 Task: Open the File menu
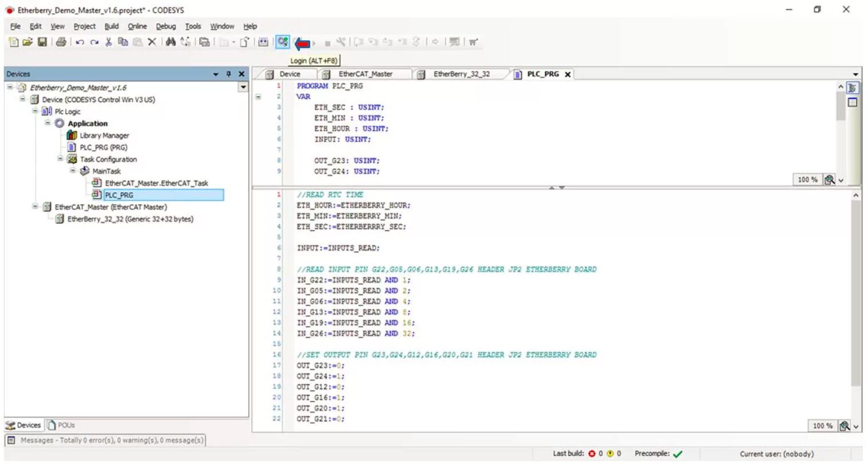point(15,26)
